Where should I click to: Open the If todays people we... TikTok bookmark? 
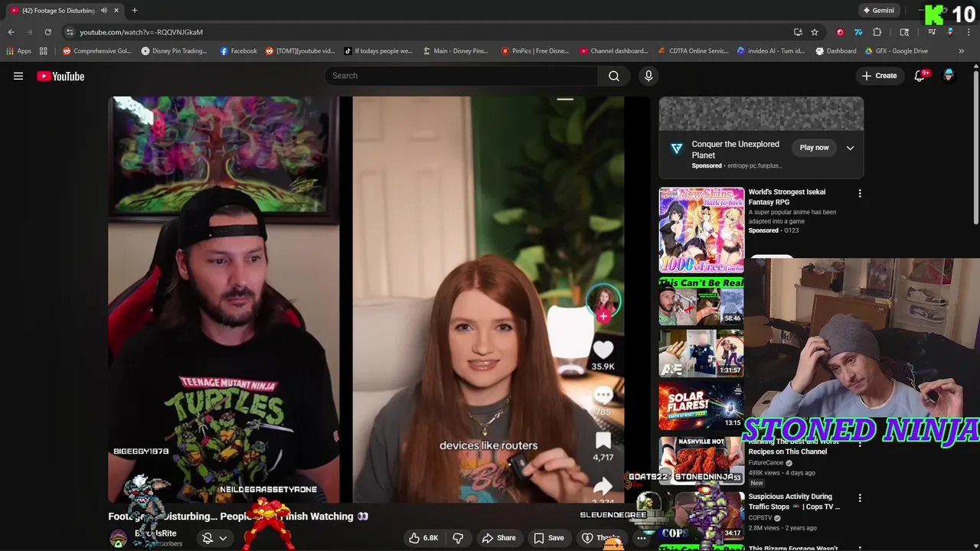click(x=378, y=51)
